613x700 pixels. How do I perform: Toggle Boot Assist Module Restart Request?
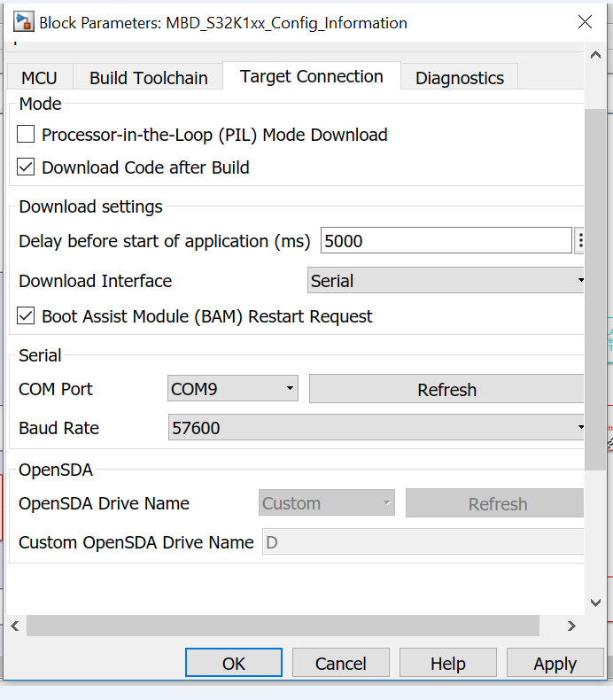pyautogui.click(x=27, y=316)
